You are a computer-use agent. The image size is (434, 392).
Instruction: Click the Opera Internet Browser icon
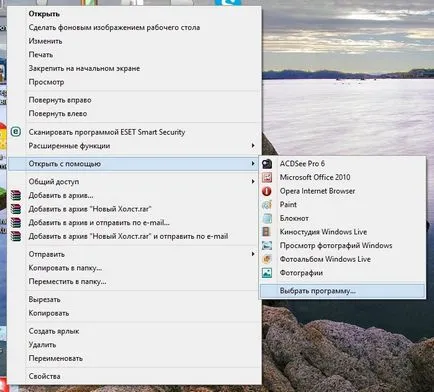click(x=267, y=191)
